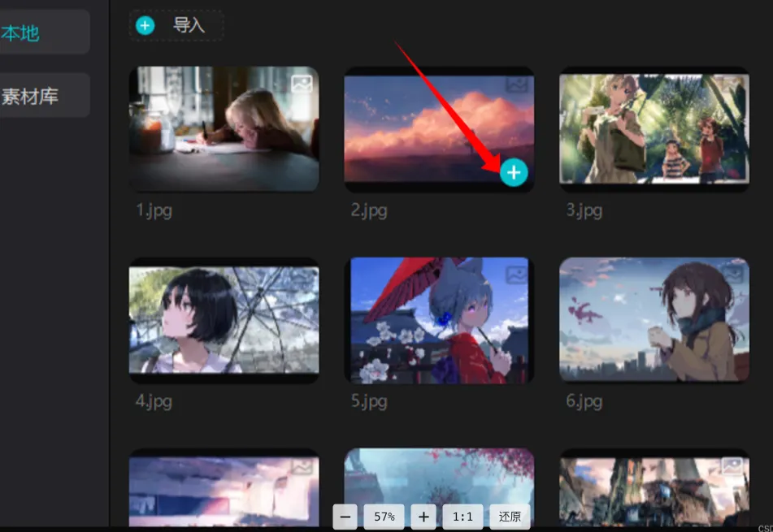Select the 4.jpg umbrella girl thumbnail
773x532 pixels.
coord(224,320)
